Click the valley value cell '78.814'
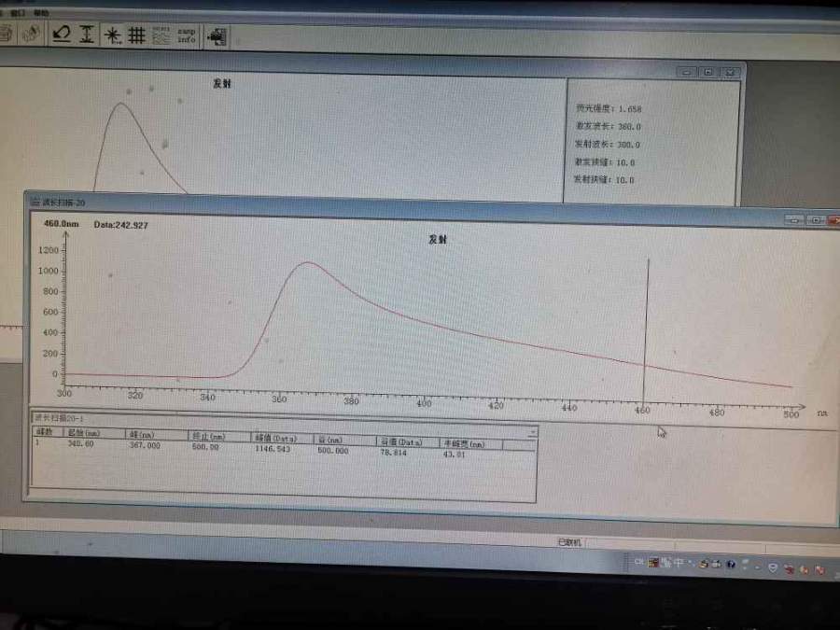 pos(393,453)
